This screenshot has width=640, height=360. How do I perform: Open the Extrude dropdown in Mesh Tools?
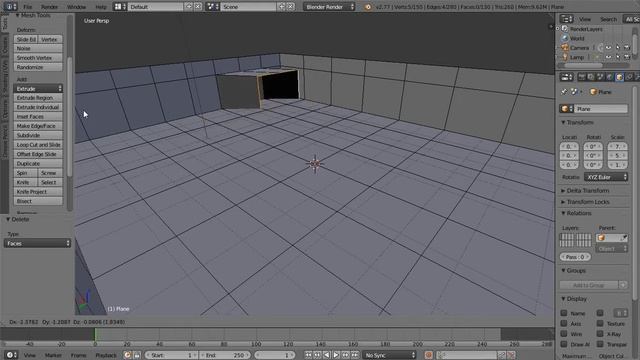tap(38, 89)
